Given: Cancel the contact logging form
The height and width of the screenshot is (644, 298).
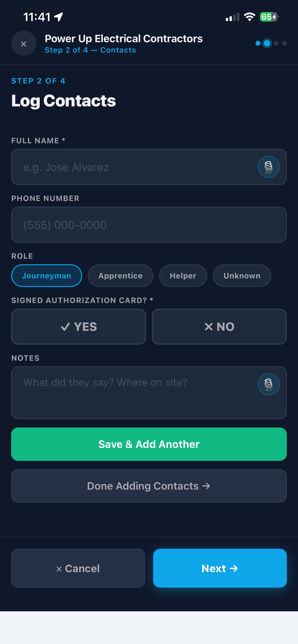Looking at the screenshot, I should 78,568.
